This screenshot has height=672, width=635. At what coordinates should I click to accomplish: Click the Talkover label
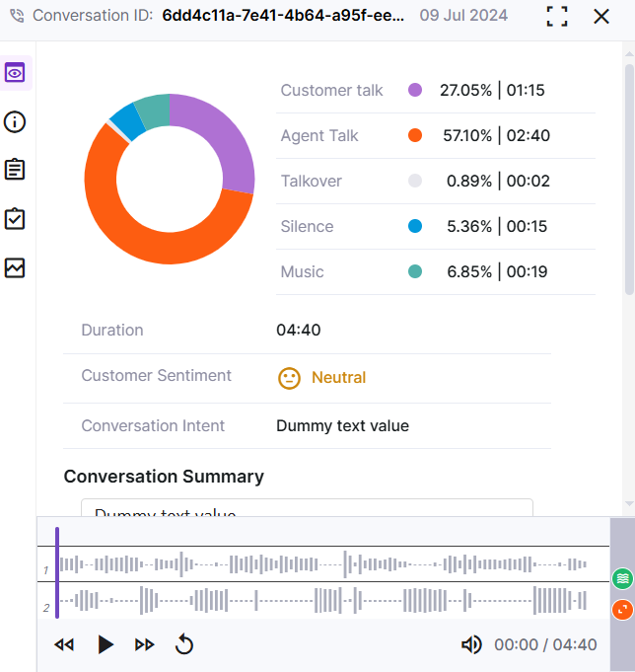(312, 182)
